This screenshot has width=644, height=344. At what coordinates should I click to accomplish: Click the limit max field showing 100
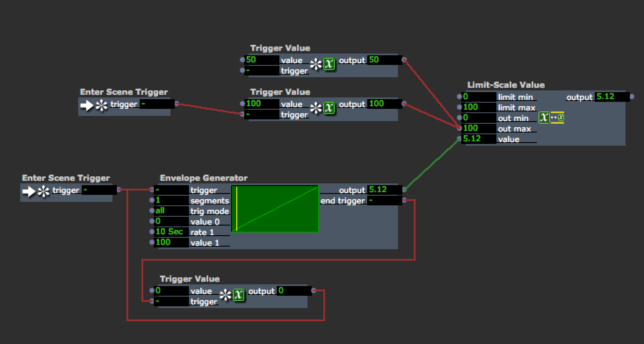[x=479, y=107]
